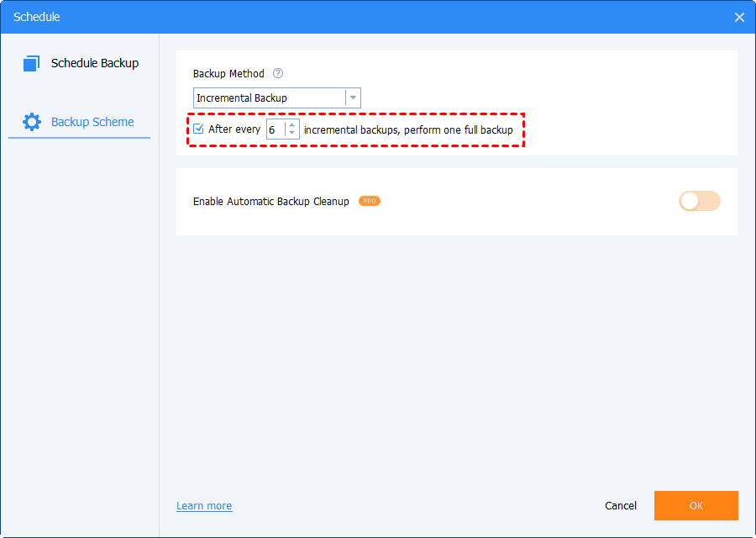This screenshot has height=538, width=756.
Task: Click the Backup Scheme gear icon
Action: coord(32,122)
